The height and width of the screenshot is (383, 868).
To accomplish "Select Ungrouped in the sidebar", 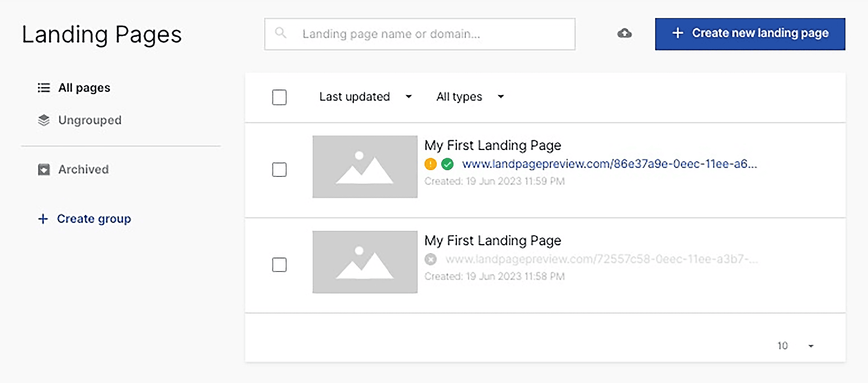I will tap(90, 120).
